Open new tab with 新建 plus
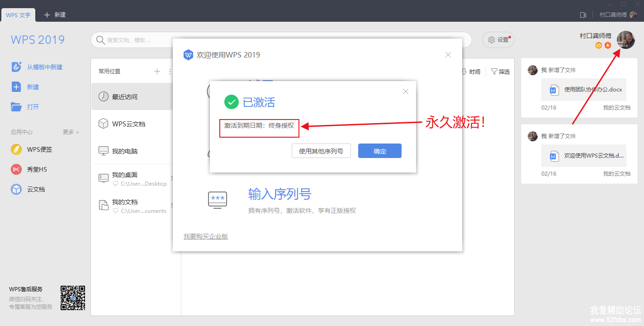Viewport: 644px width, 326px height. [55, 15]
